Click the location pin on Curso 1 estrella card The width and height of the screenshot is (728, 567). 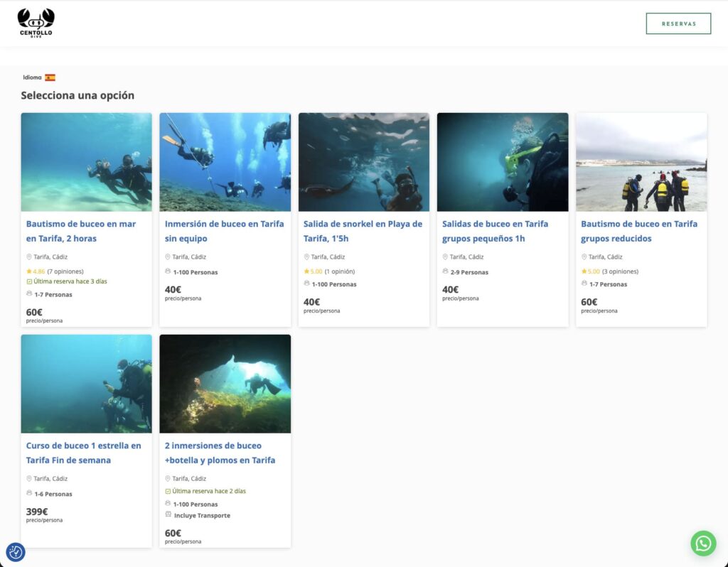tap(28, 478)
